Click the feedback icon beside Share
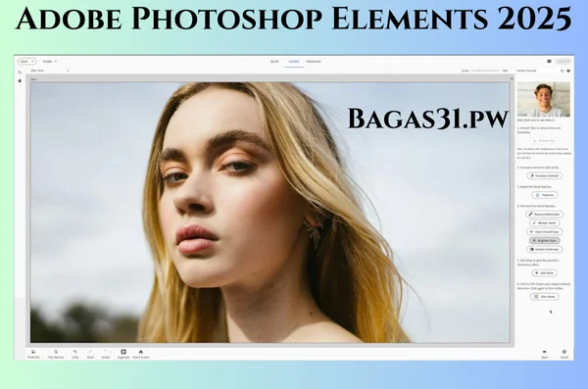Screen dimensions: 588x389 coord(549,61)
